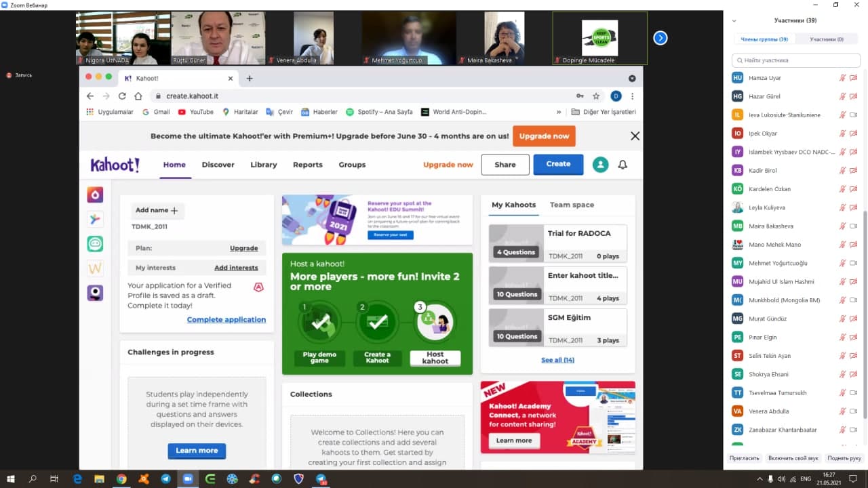Open Diğer Yer İşaretleri bookmarks folder

604,112
